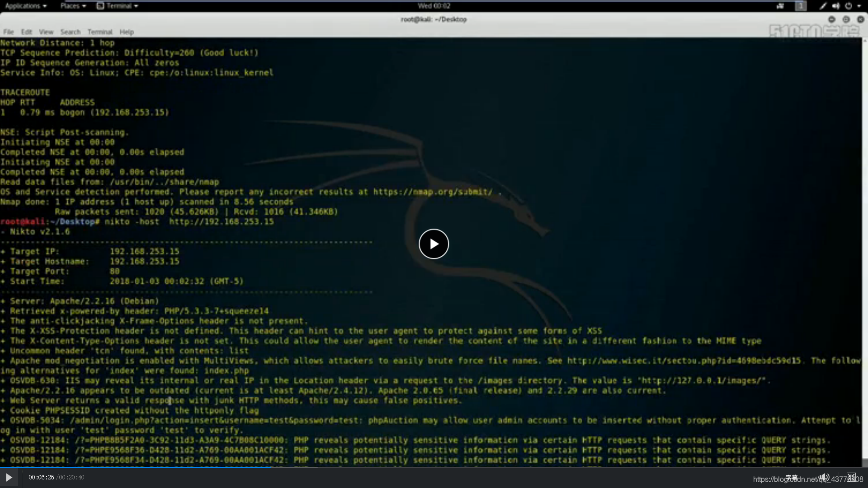Click the "anti-clickjacking X-Frame-Options" line
868x488 pixels.
click(154, 321)
